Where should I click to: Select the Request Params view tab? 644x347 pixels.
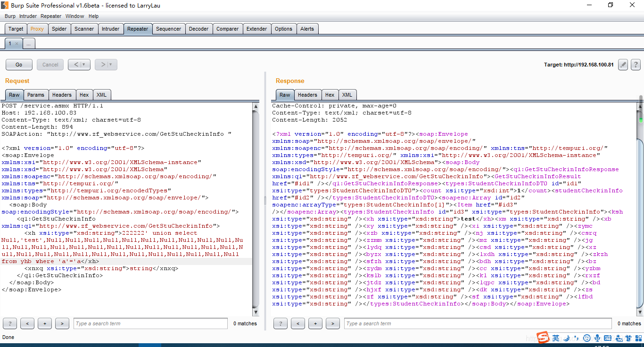coord(35,95)
